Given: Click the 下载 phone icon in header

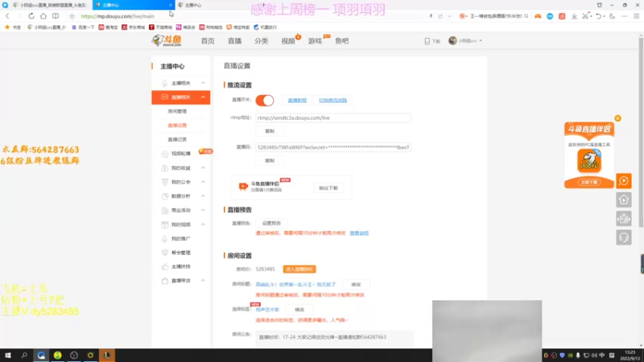Looking at the screenshot, I should click(427, 41).
